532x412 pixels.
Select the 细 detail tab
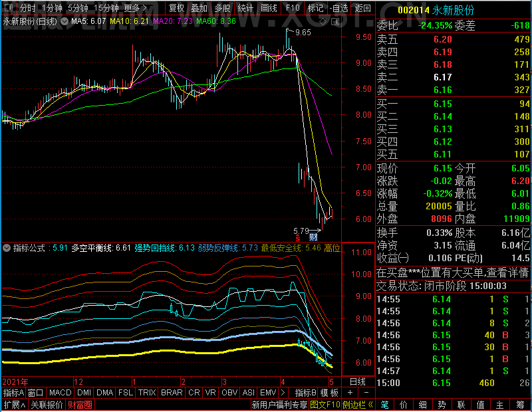[x=423, y=405]
